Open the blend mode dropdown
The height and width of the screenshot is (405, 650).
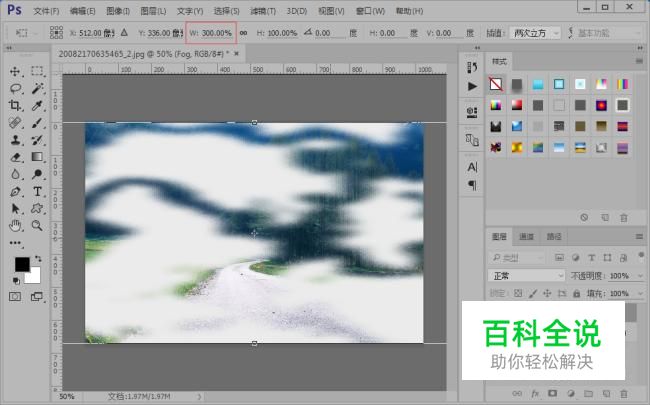[526, 275]
